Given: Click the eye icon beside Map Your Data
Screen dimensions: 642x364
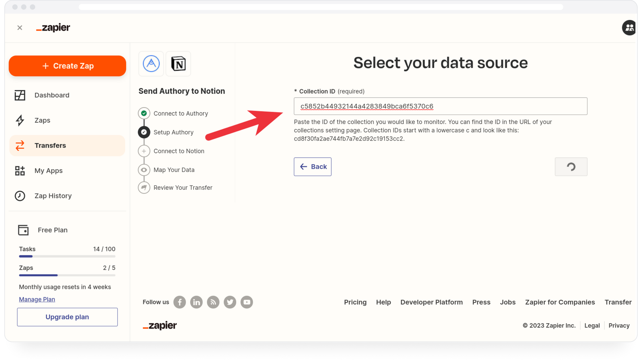Looking at the screenshot, I should 144,170.
